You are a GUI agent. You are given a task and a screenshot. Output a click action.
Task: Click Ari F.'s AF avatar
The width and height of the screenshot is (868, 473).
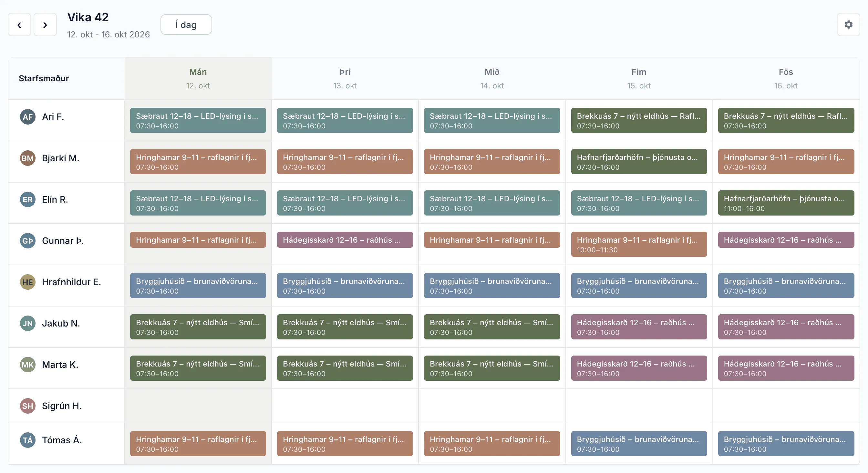tap(28, 117)
